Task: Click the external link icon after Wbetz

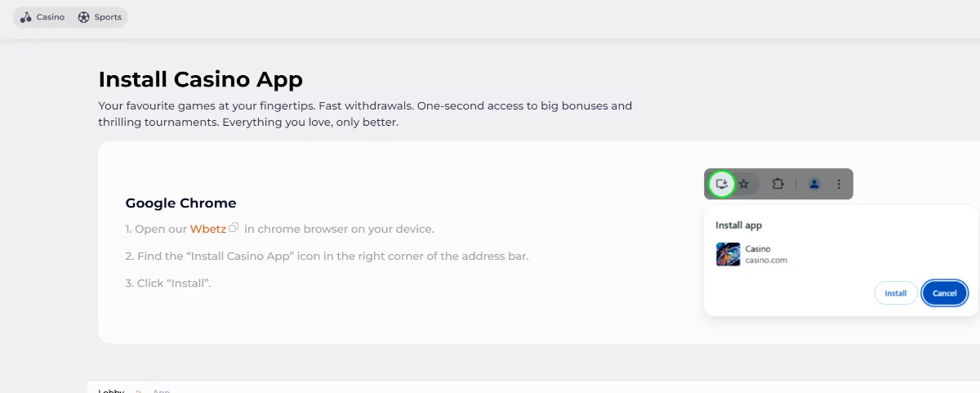Action: pyautogui.click(x=234, y=228)
